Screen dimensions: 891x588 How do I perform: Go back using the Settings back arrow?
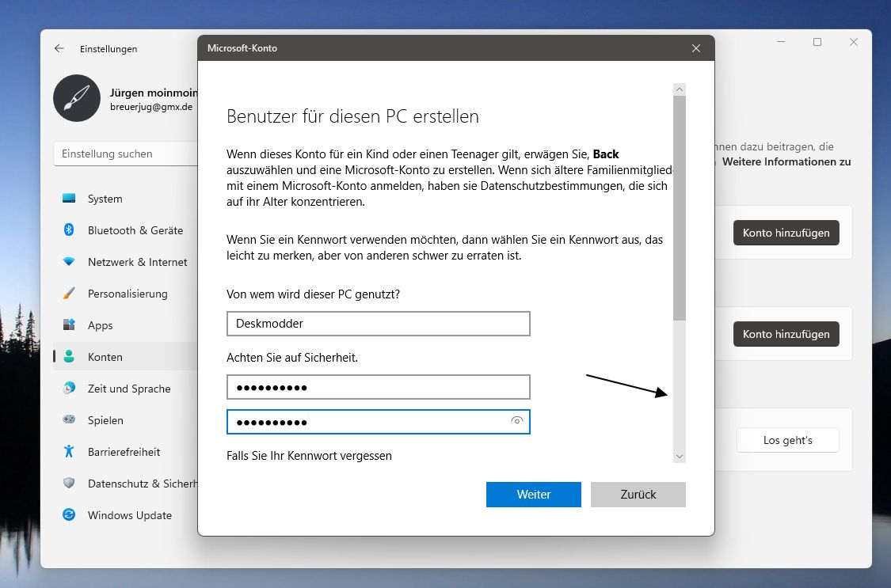click(x=59, y=49)
